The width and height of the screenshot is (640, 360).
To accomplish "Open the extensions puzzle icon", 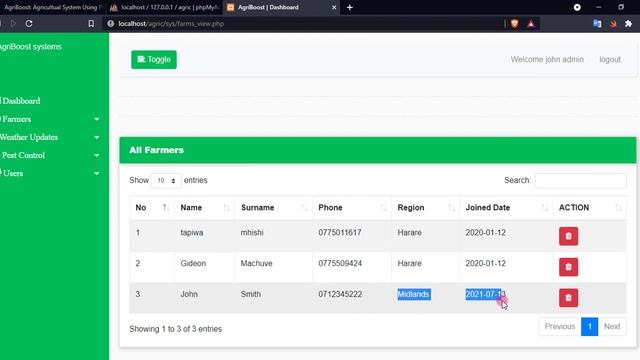I will (629, 24).
